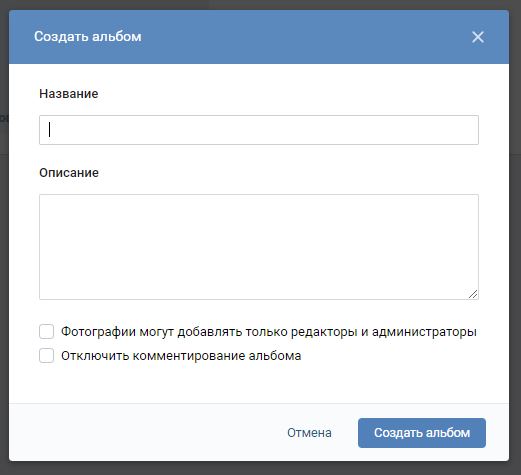521x475 pixels.
Task: Click the Описание field label
Action: point(69,173)
